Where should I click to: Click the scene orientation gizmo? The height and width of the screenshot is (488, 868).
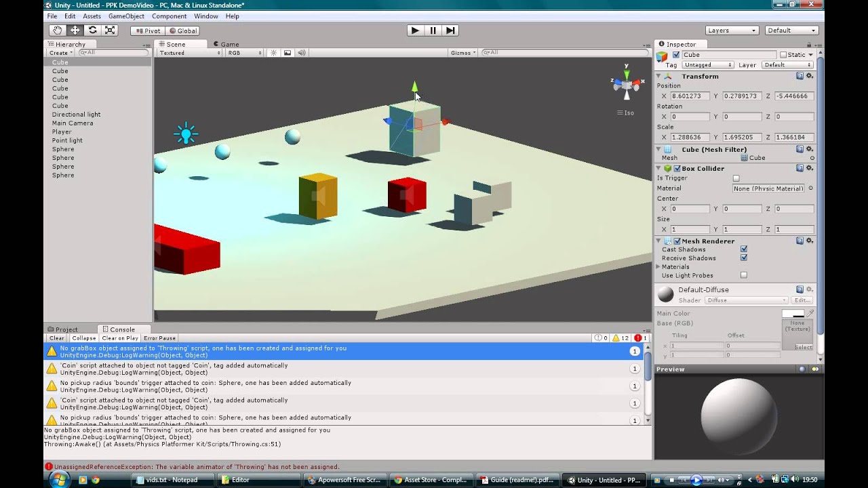pos(627,83)
